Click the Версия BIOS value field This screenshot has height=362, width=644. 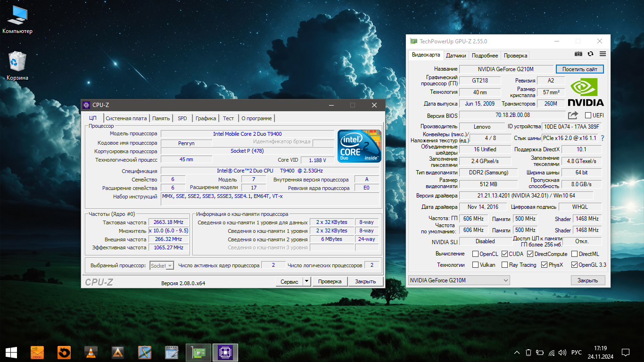[512, 115]
